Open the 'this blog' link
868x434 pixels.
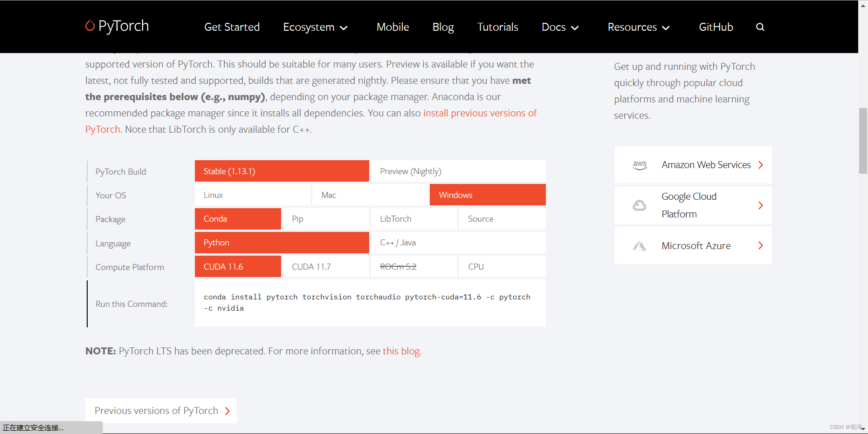(x=401, y=351)
